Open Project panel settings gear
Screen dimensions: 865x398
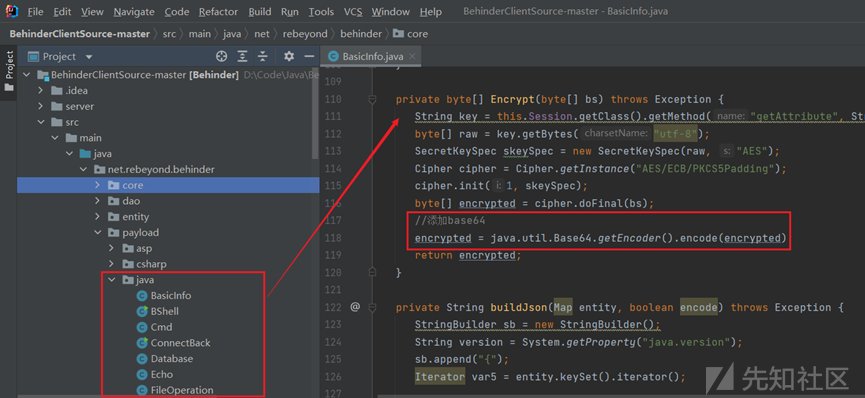(x=289, y=56)
